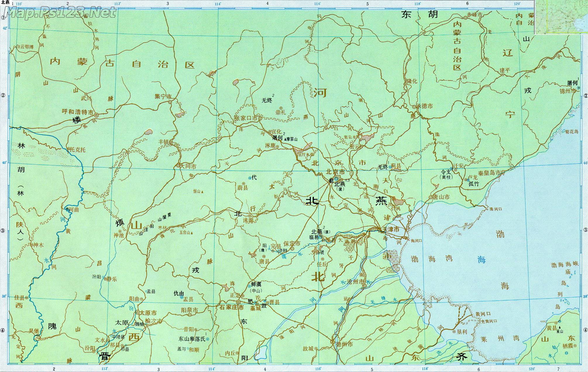Click the Zhangjiakou city marker (张家口市)
588x372 pixels.
click(x=260, y=118)
